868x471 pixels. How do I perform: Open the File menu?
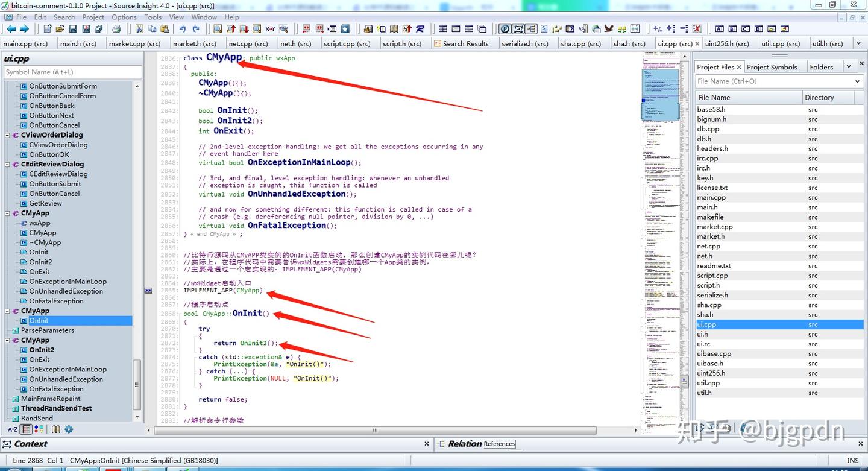(x=21, y=17)
